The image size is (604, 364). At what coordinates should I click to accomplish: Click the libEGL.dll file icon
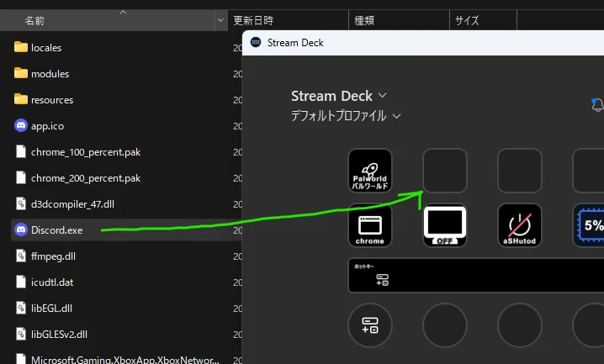tap(21, 308)
